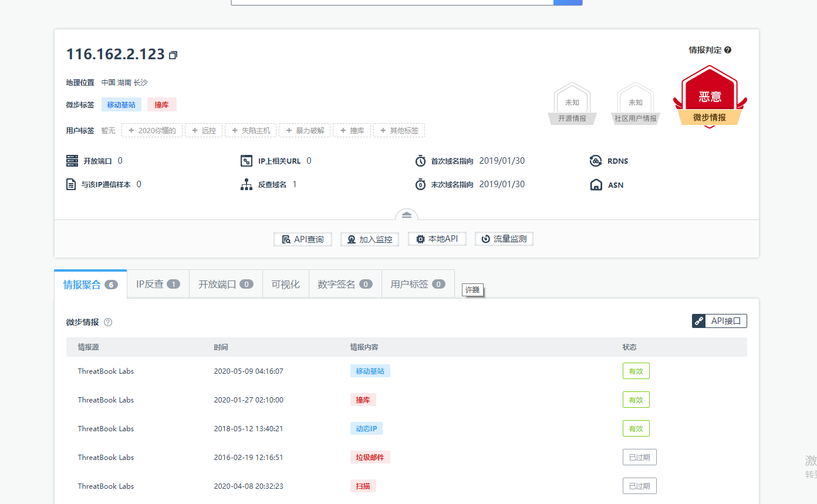Image resolution: width=817 pixels, height=504 pixels.
Task: Click 已过期 status in 2020-04-08 row
Action: coord(640,486)
